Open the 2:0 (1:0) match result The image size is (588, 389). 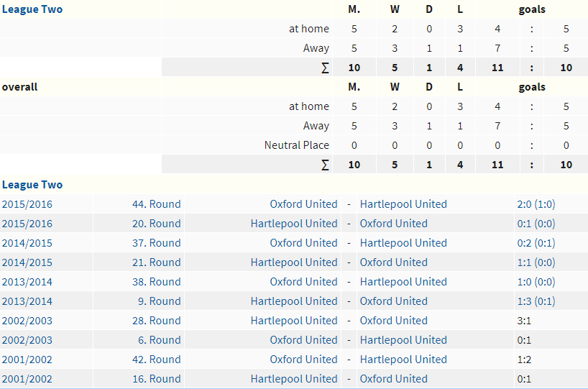coord(536,204)
